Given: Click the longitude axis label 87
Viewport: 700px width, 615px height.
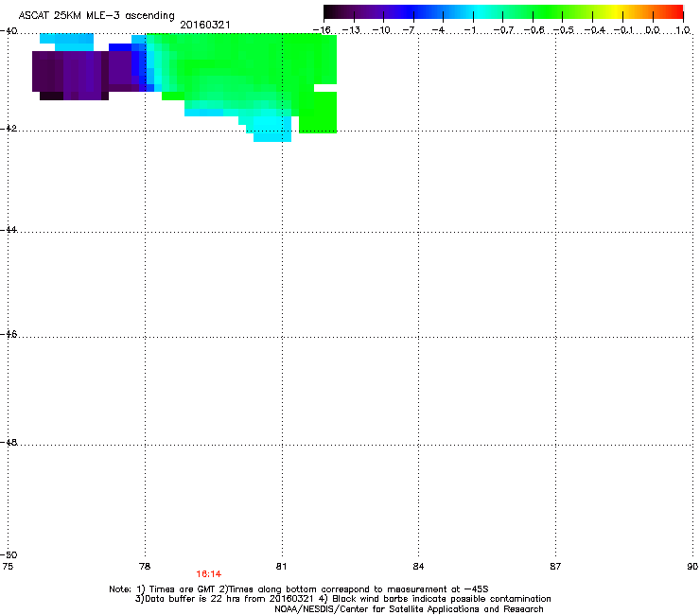Looking at the screenshot, I should tap(555, 567).
